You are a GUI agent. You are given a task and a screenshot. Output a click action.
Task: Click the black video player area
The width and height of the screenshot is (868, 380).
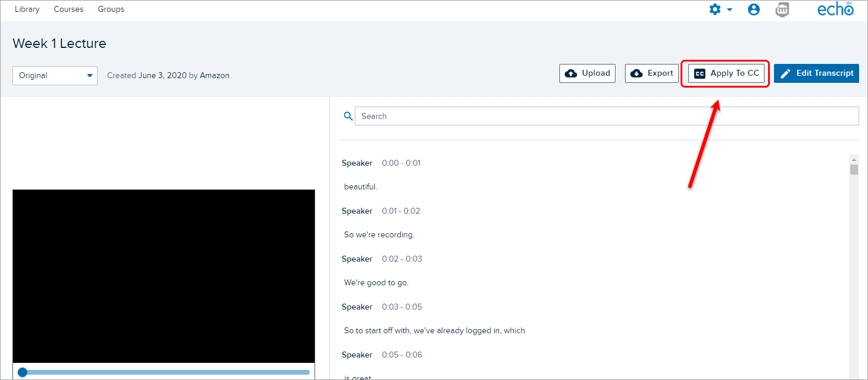point(164,276)
